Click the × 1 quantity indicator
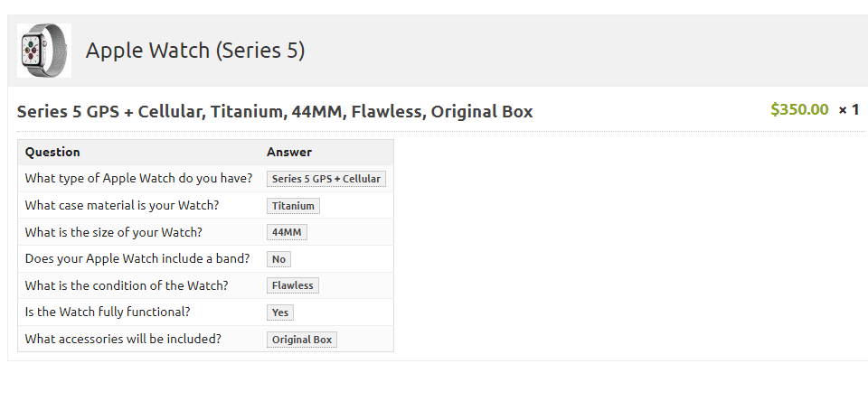 (848, 110)
